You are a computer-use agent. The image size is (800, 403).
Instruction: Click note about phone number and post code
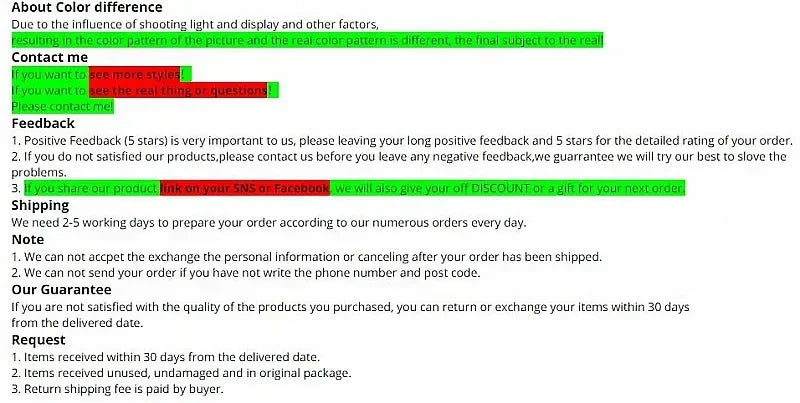point(245,273)
